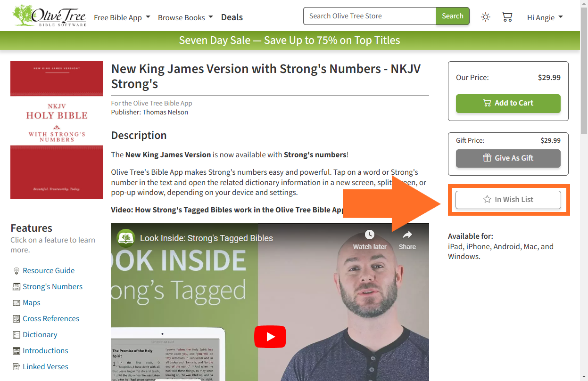Toggle the light/dark theme sun icon
The image size is (588, 381).
485,17
